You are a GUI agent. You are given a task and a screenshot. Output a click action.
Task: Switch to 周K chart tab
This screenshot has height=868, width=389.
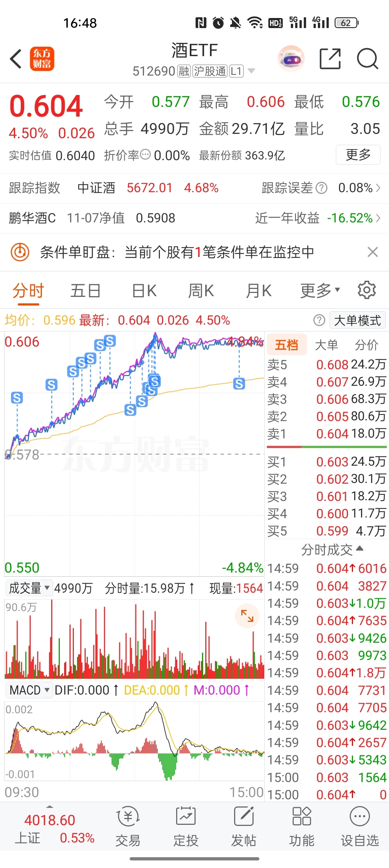(201, 291)
